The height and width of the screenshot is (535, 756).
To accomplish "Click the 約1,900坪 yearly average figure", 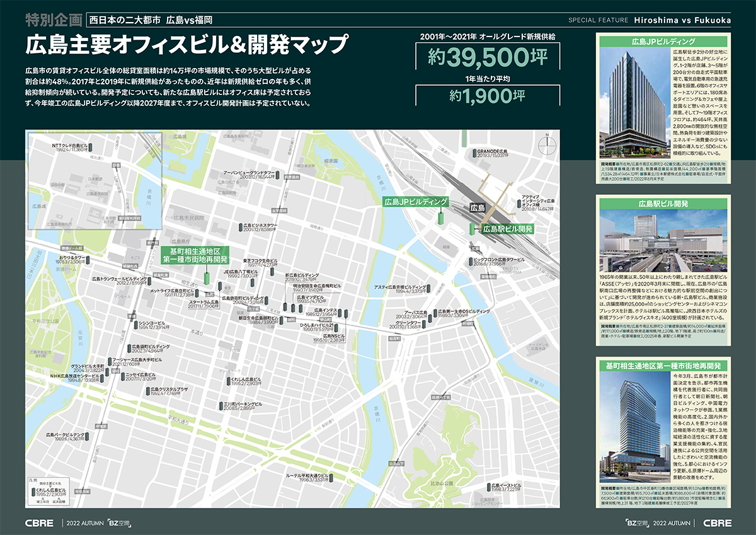I will pos(488,96).
